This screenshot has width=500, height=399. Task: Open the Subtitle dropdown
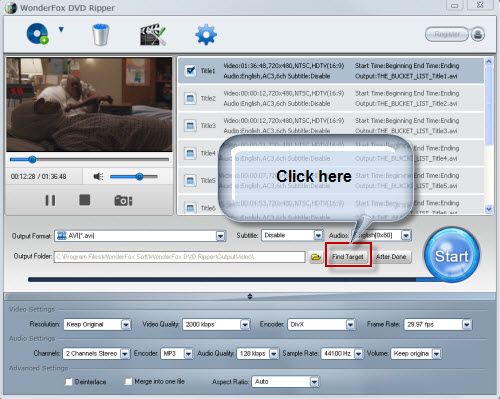318,235
